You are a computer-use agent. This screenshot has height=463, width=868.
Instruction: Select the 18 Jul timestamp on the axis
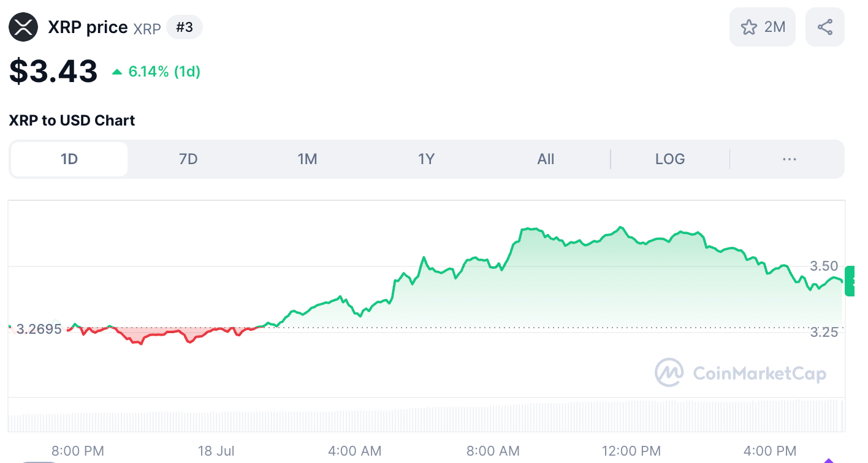(216, 451)
